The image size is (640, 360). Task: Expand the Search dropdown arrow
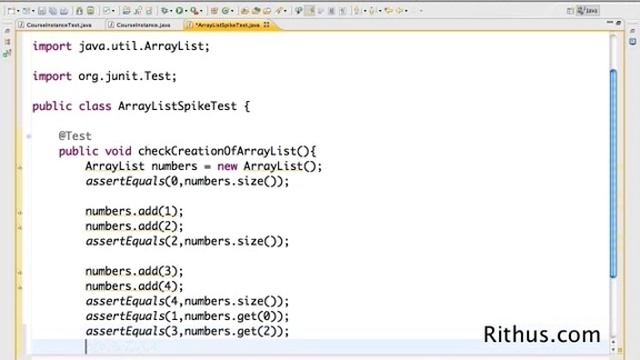285,11
